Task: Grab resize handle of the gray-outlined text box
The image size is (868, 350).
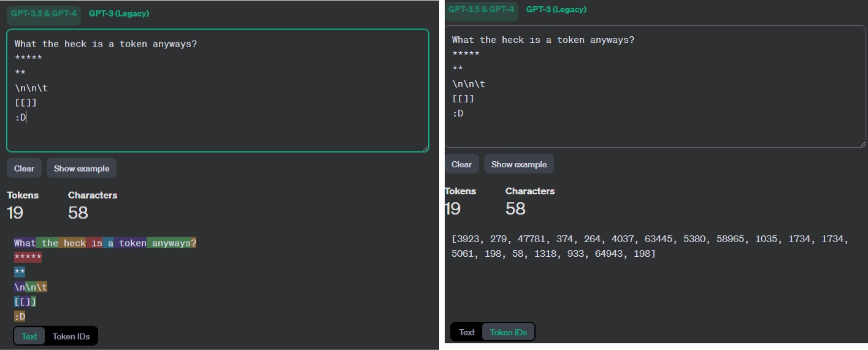Action: point(862,143)
